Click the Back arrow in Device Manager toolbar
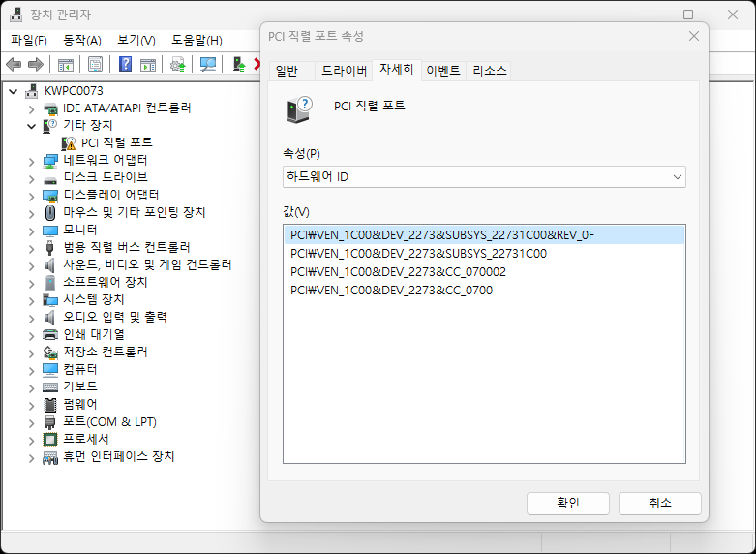The image size is (756, 554). [x=14, y=64]
